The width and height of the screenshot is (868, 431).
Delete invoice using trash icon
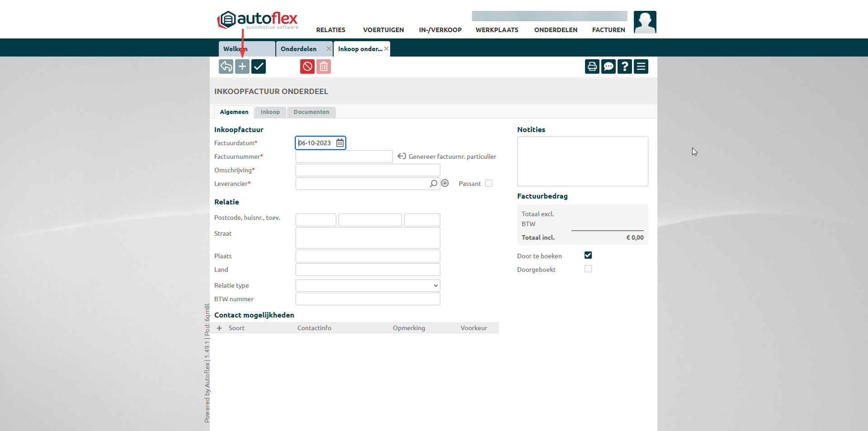coord(324,66)
